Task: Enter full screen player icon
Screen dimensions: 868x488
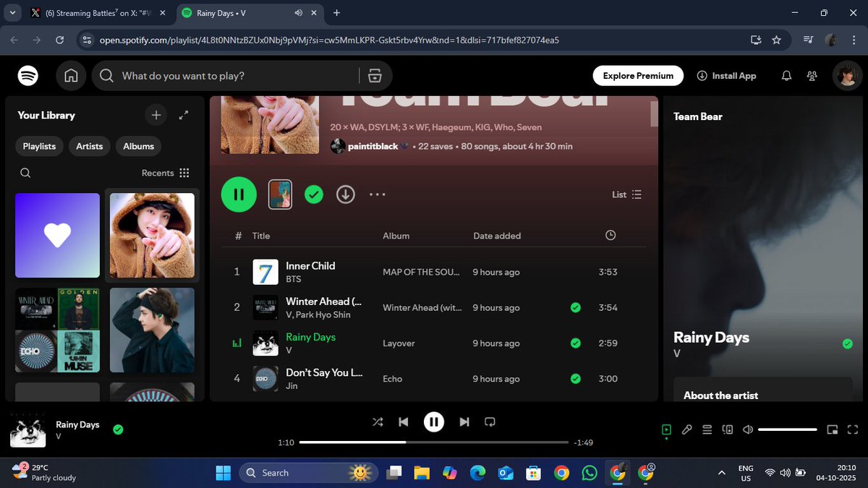Action: 852,429
